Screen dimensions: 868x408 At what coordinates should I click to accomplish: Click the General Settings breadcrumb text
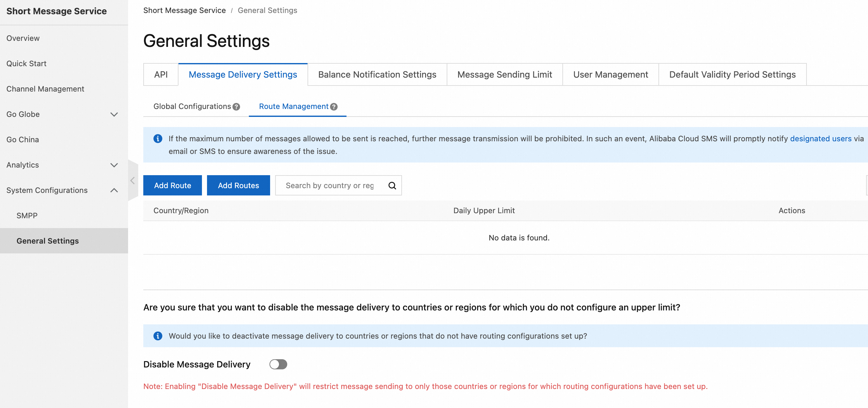pos(267,10)
